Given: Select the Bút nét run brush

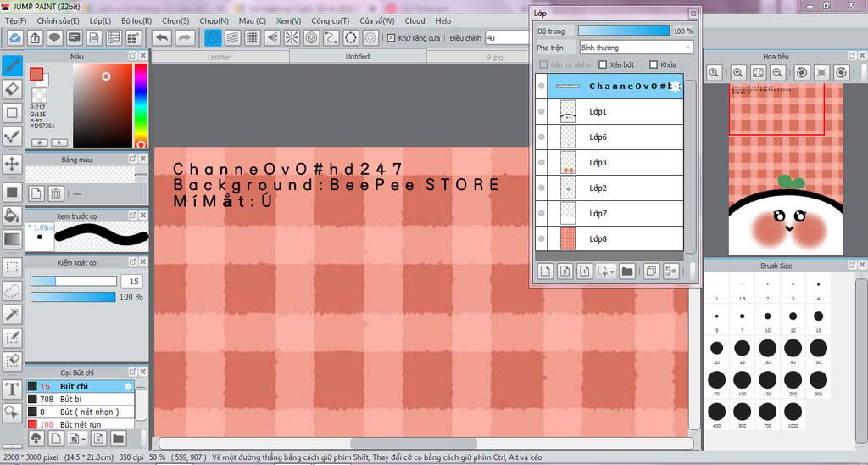Looking at the screenshot, I should point(80,424).
